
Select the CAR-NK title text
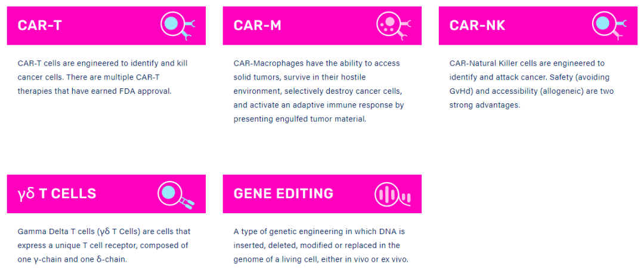(477, 26)
